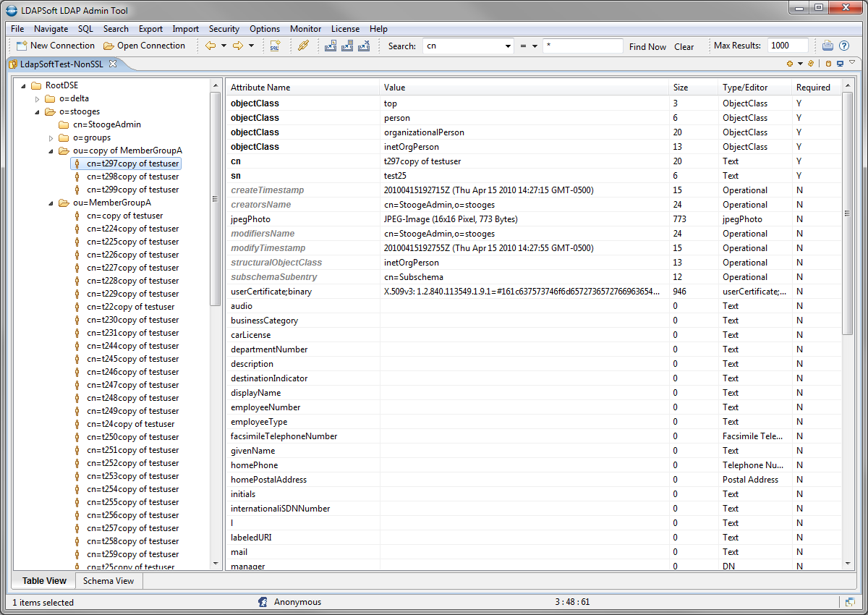Click the chain link icon in toolbar
Screen dimensions: 868x615
pos(303,46)
